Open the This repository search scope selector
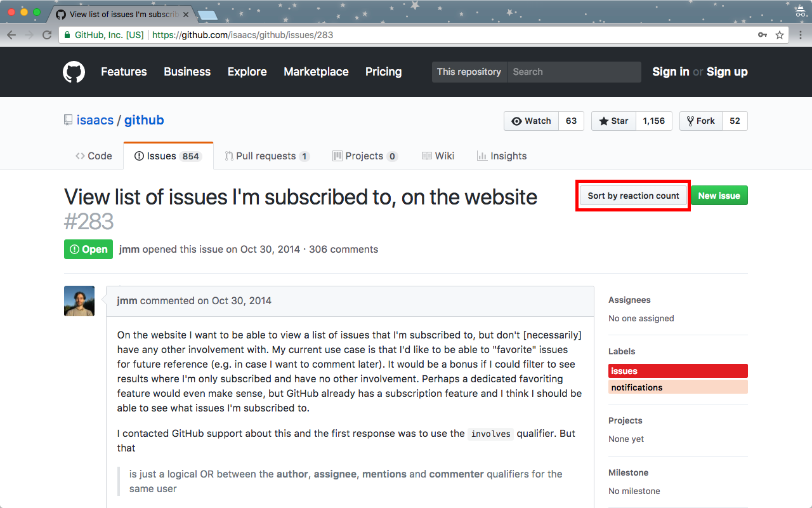The height and width of the screenshot is (508, 812). click(x=469, y=72)
